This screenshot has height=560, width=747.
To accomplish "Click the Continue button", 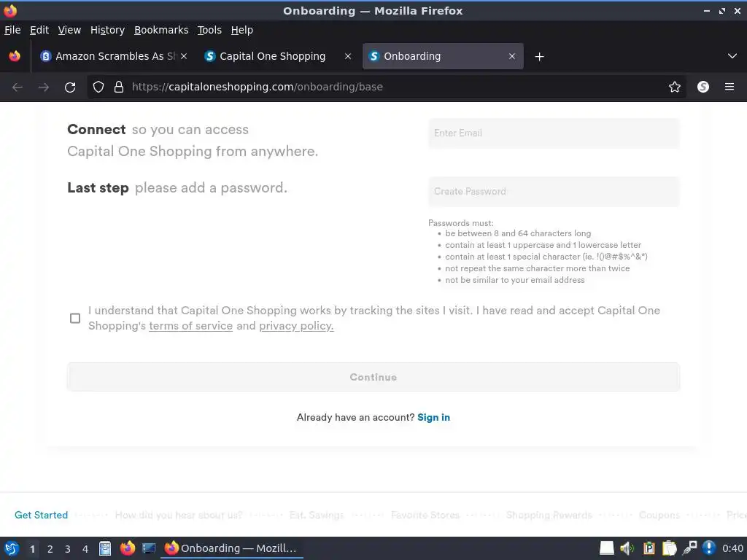I will coord(373,377).
